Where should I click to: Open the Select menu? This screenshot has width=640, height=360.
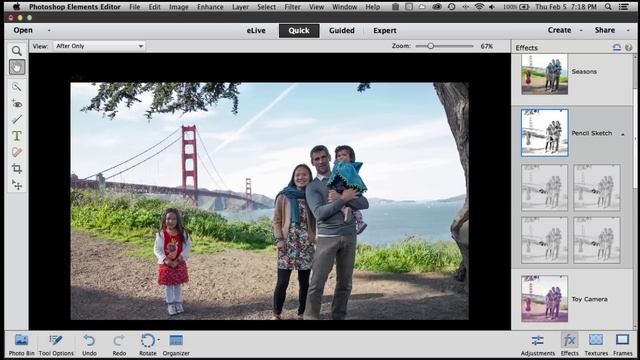pos(267,7)
